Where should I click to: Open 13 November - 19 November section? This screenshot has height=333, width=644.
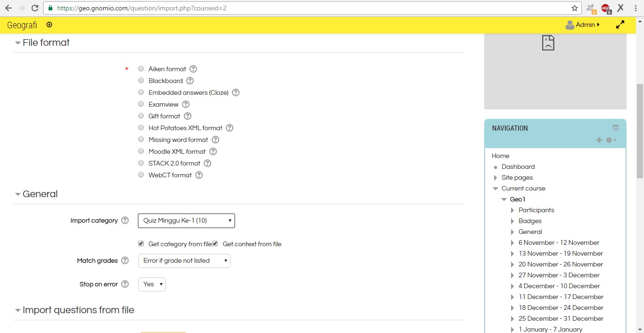coord(561,253)
